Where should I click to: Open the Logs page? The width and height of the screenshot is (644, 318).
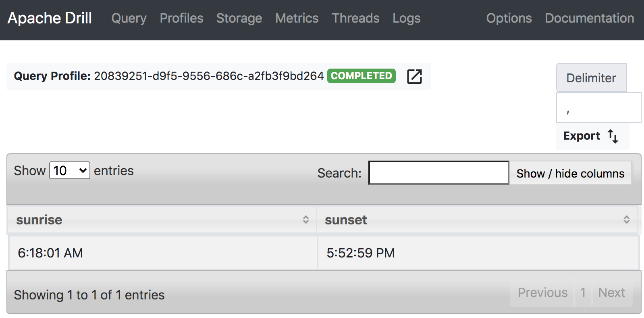(407, 18)
